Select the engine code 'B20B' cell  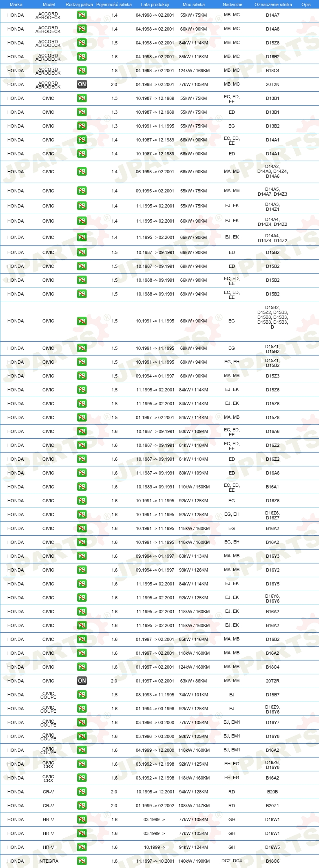[x=272, y=792]
